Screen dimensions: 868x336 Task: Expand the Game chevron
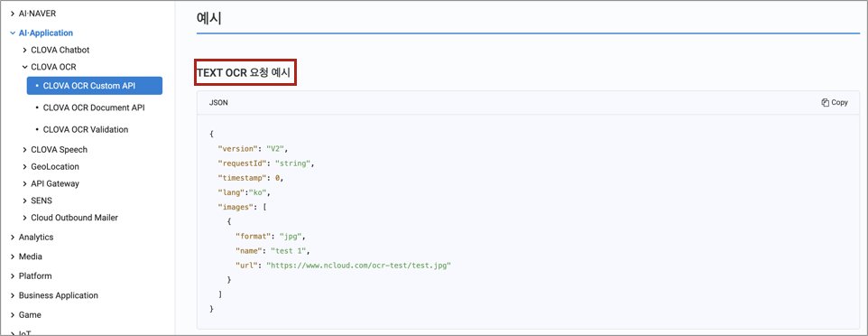(12, 315)
